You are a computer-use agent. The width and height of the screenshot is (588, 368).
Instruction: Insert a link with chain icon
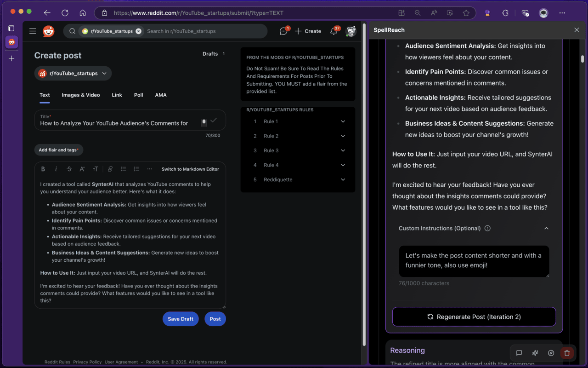pyautogui.click(x=110, y=169)
